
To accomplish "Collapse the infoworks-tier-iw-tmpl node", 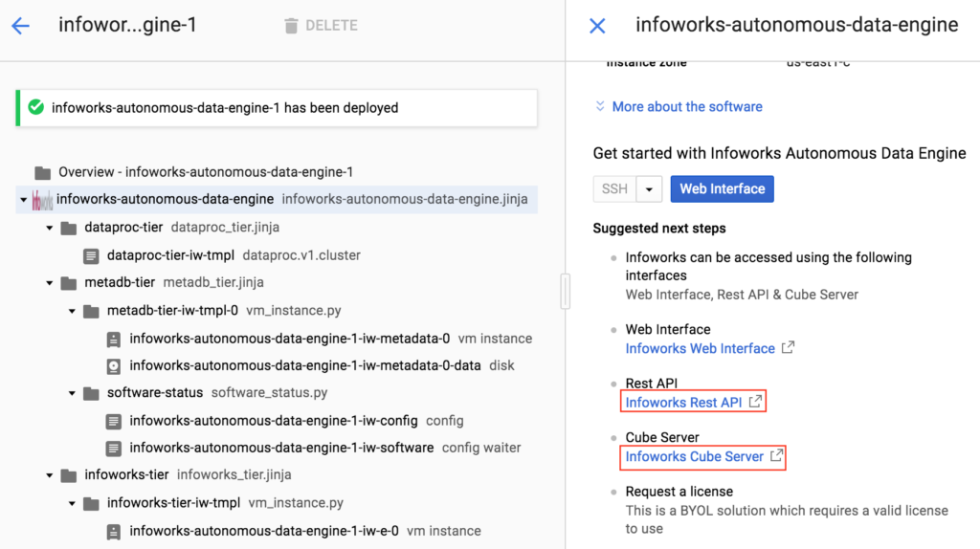I will 72,503.
